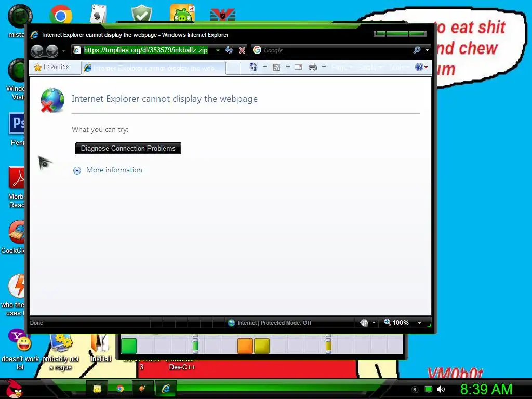Click the RSS Feeds icon

276,67
